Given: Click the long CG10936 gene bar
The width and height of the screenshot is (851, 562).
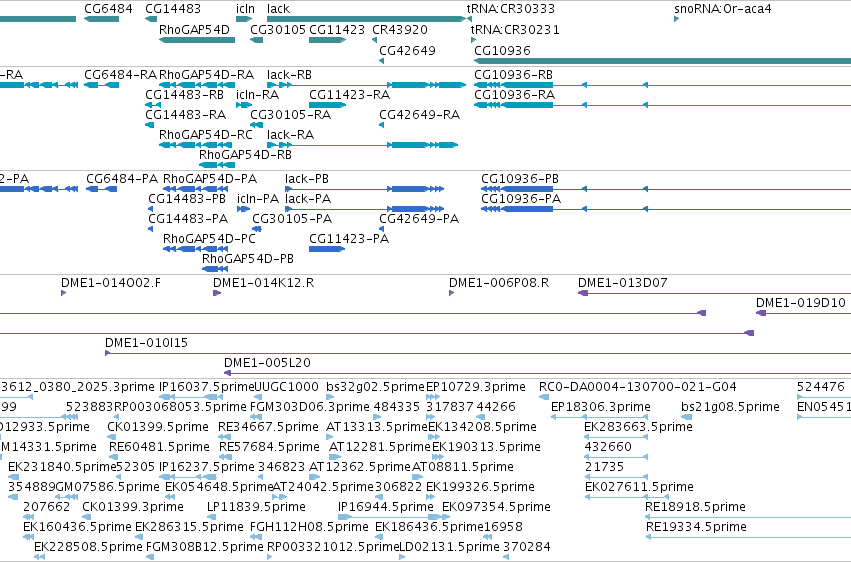Looking at the screenshot, I should tap(662, 61).
